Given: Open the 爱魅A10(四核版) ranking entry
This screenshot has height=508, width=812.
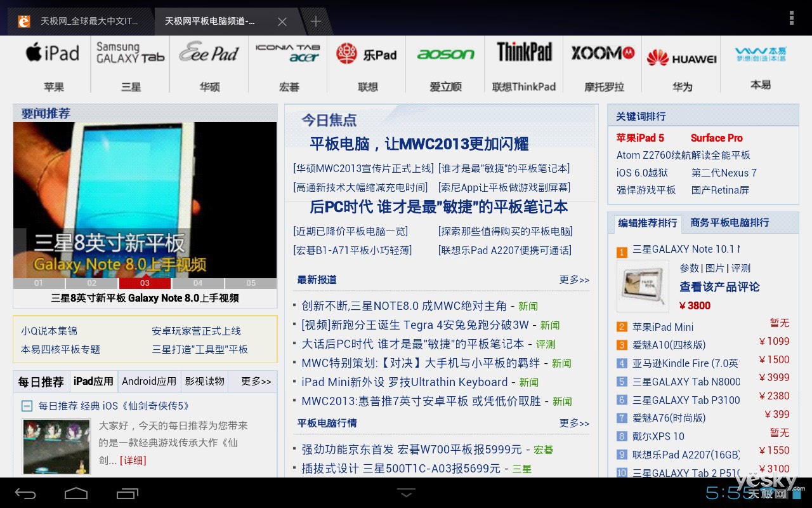Looking at the screenshot, I should tap(669, 345).
